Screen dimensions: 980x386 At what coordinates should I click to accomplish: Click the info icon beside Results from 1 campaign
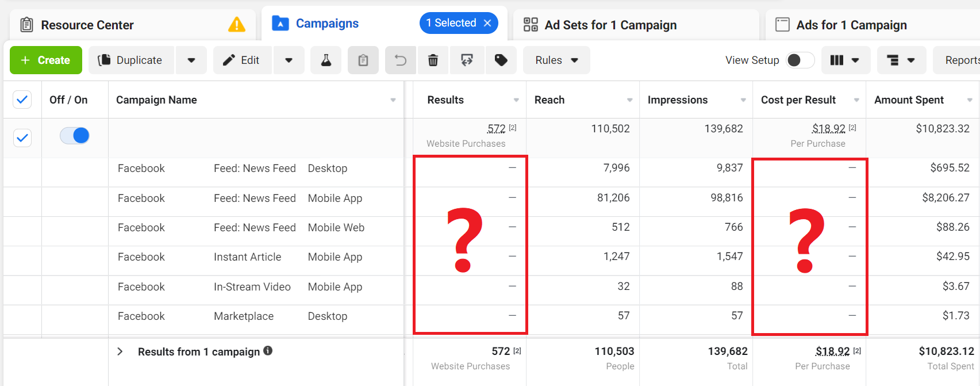268,350
